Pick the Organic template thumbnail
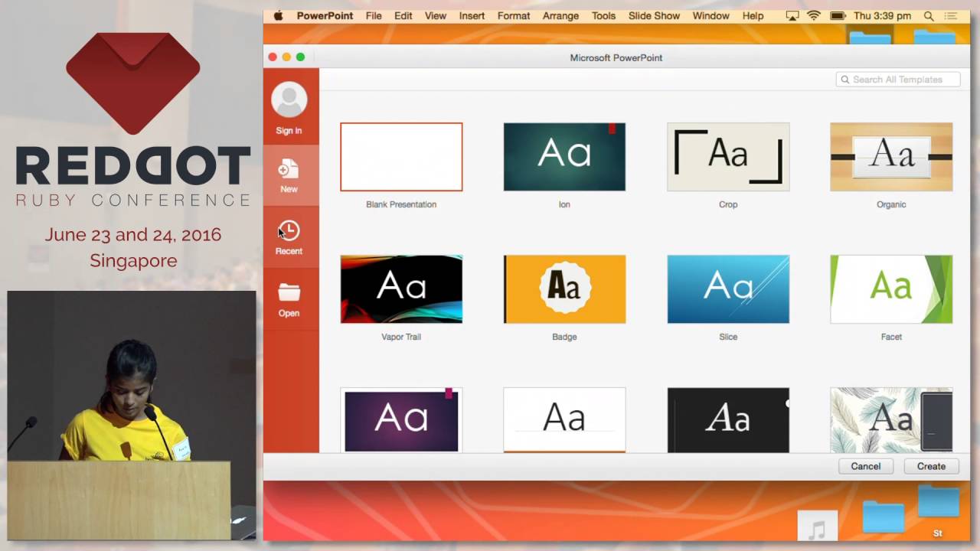This screenshot has width=980, height=551. pyautogui.click(x=891, y=157)
